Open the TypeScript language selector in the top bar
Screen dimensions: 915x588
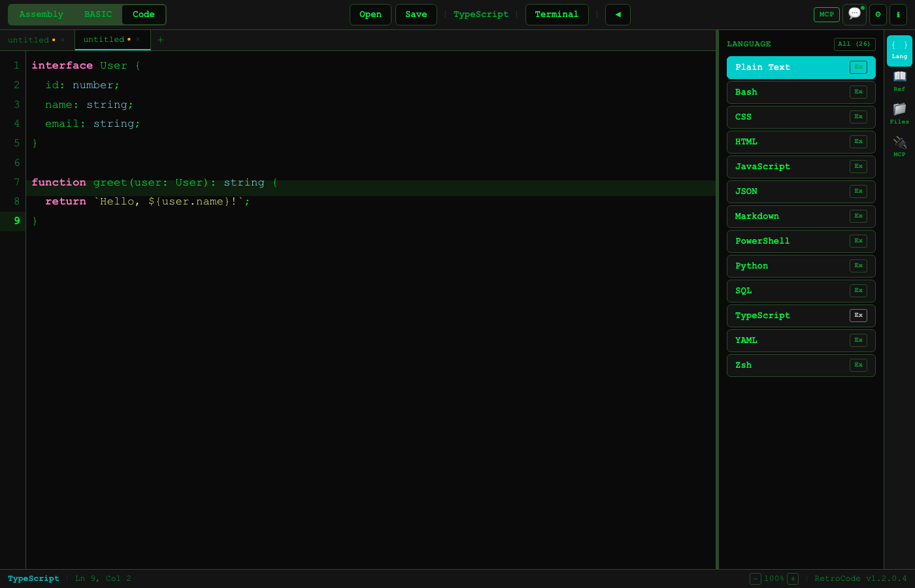point(481,14)
